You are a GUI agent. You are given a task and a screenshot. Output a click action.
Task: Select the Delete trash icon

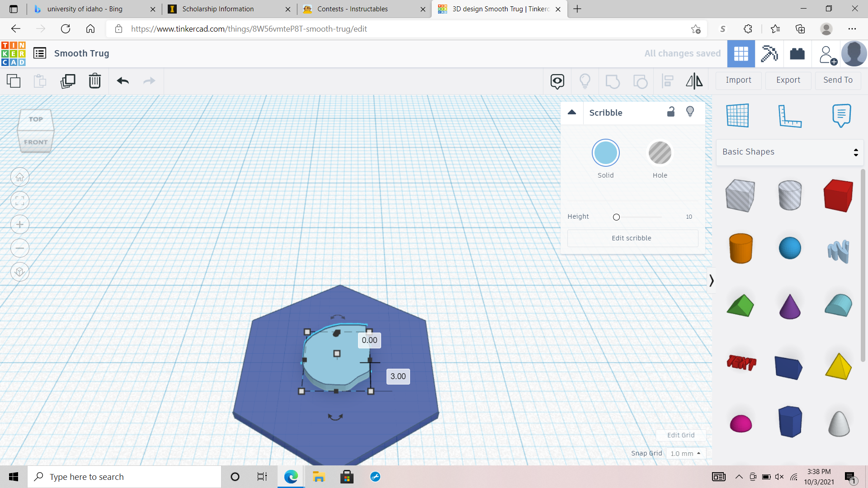[94, 81]
